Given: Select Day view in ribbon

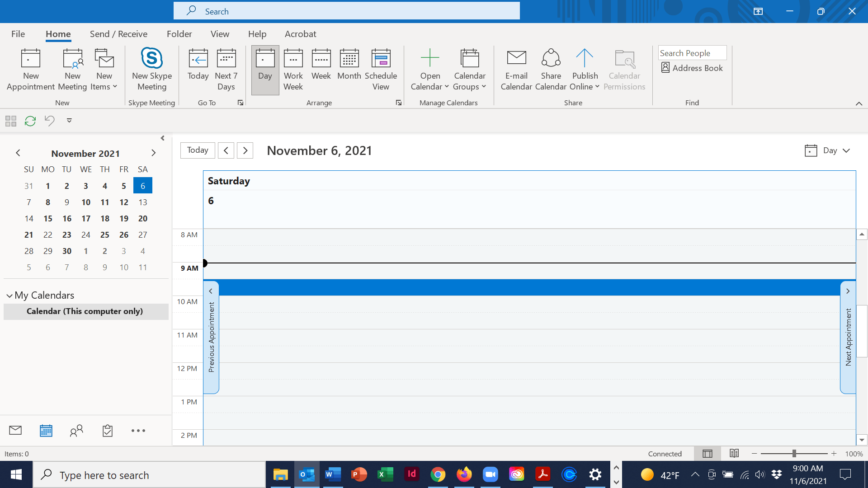Looking at the screenshot, I should click(265, 70).
